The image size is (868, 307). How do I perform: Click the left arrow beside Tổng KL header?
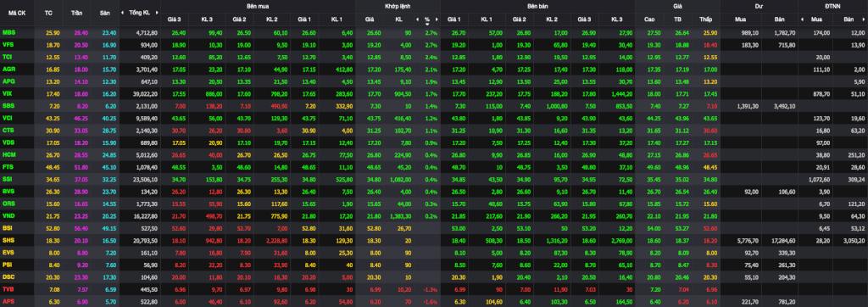123,12
